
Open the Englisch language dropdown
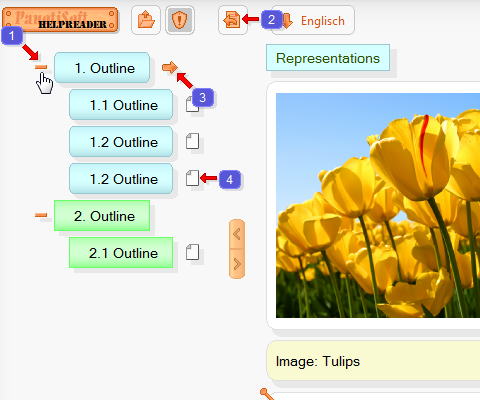pos(313,20)
